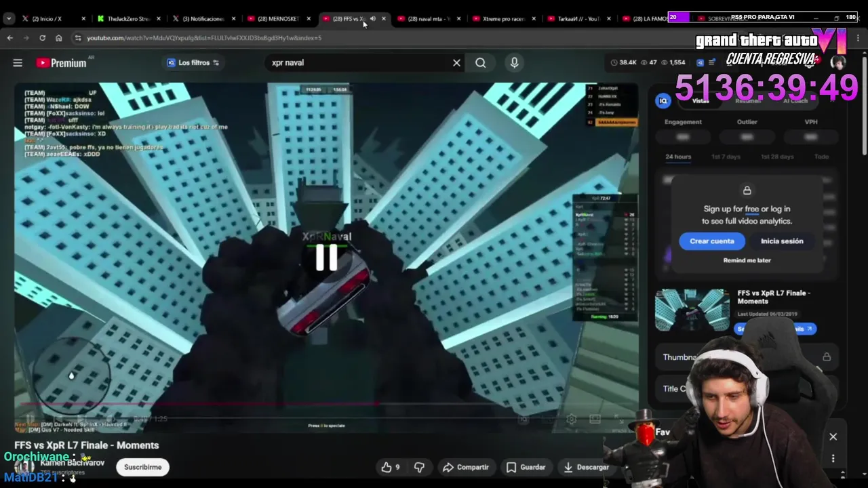Select the 24 hours range tab

pyautogui.click(x=678, y=157)
